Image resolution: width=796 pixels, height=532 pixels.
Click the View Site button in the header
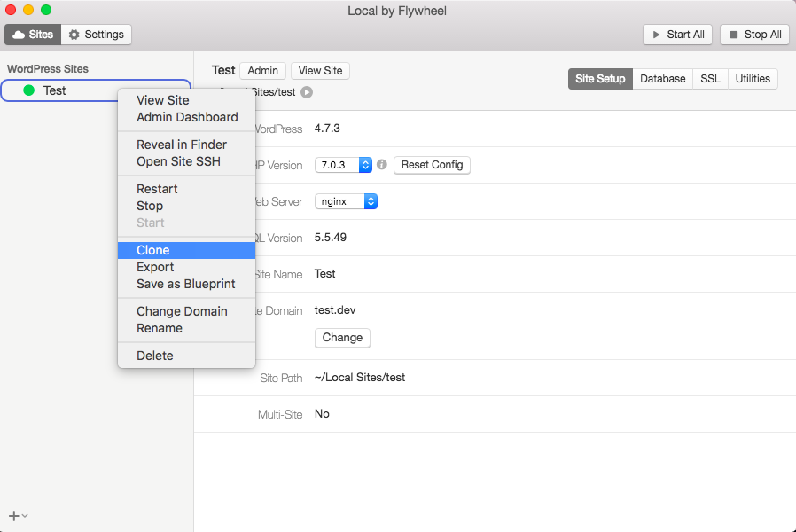click(320, 71)
